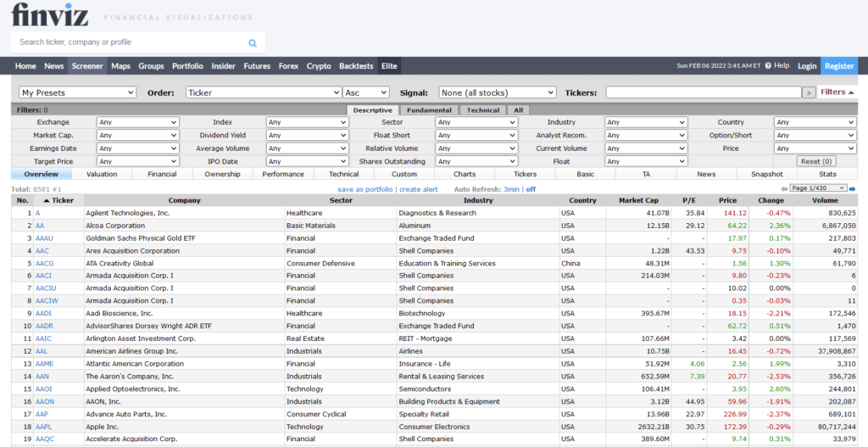
Task: Open Maps in the navigation bar
Action: pyautogui.click(x=120, y=66)
